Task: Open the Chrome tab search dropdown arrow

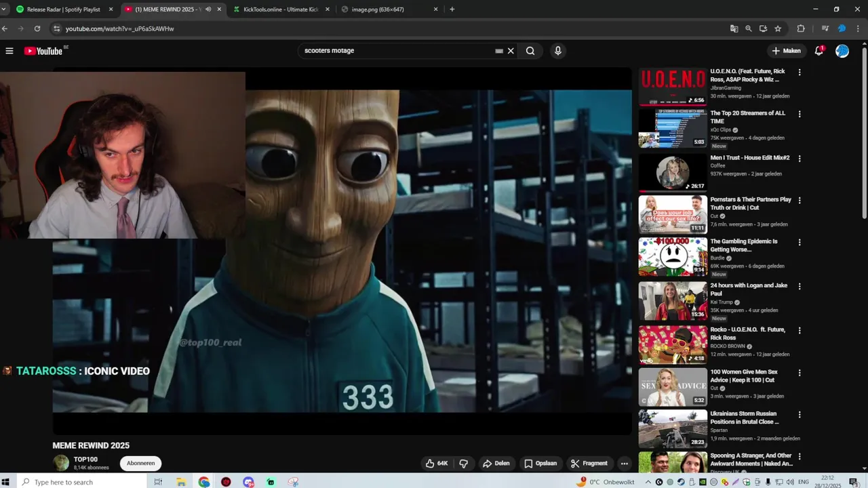Action: point(5,9)
